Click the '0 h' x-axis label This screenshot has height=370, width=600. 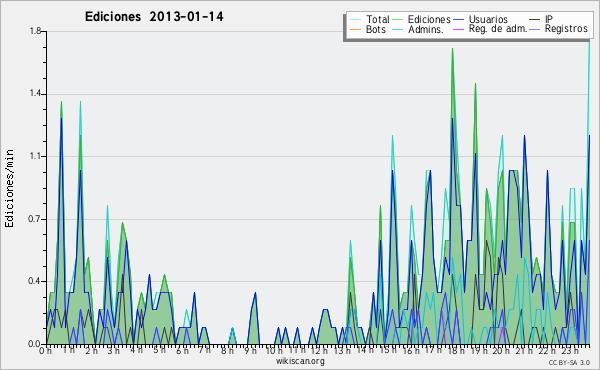click(45, 350)
